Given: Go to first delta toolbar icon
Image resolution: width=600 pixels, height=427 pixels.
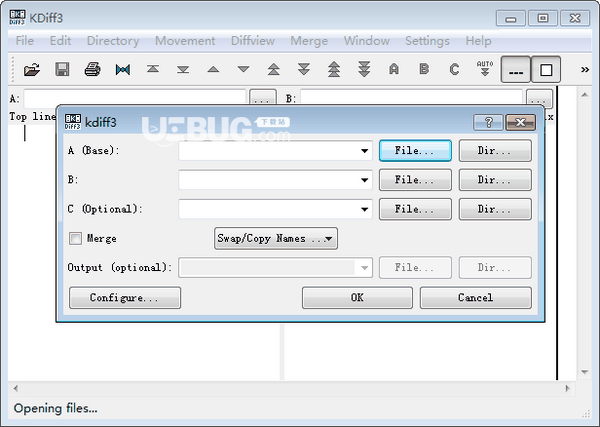Looking at the screenshot, I should 153,69.
